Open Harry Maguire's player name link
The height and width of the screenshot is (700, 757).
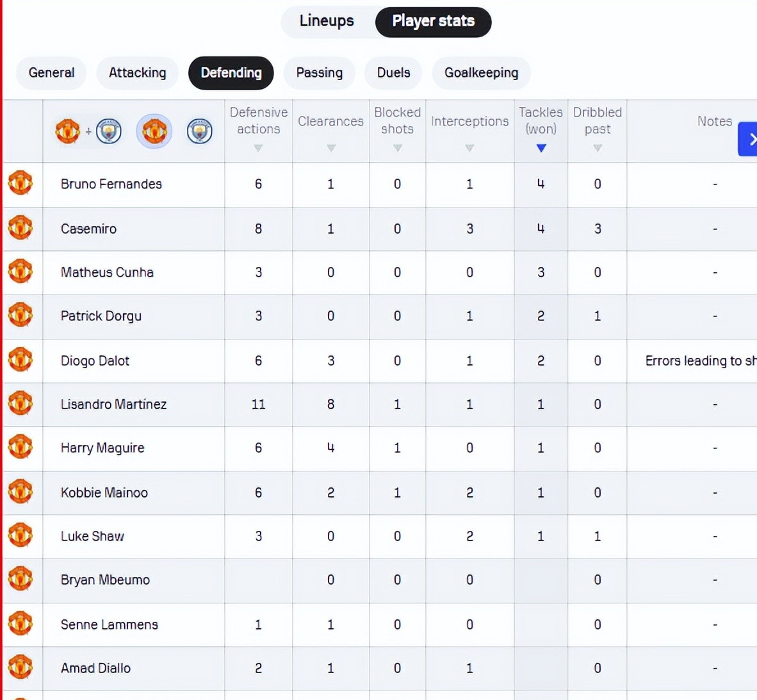pyautogui.click(x=102, y=448)
